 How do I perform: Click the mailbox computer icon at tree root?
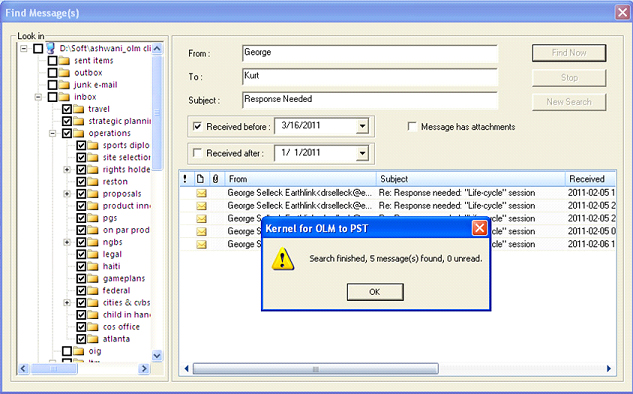click(50, 48)
